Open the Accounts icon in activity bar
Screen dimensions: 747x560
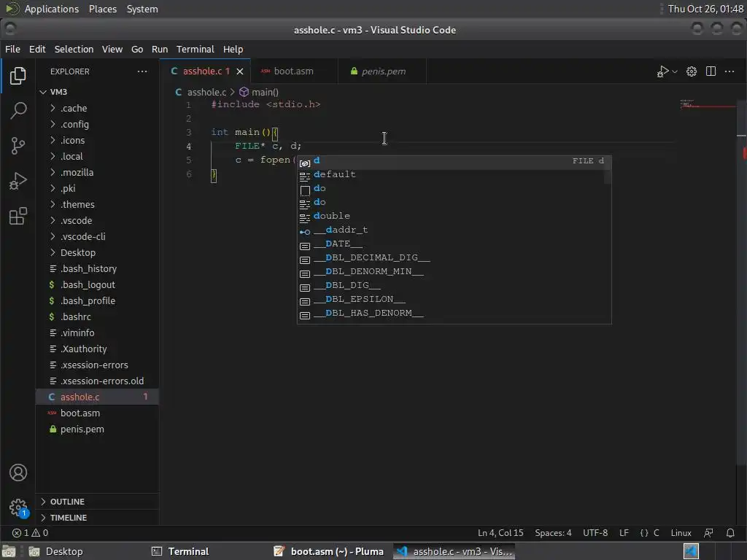tap(18, 472)
